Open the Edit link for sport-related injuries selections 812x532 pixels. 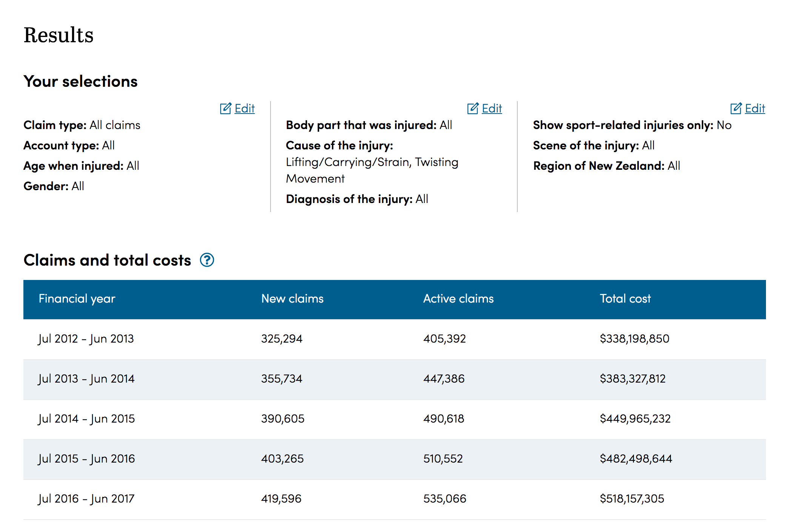[755, 108]
